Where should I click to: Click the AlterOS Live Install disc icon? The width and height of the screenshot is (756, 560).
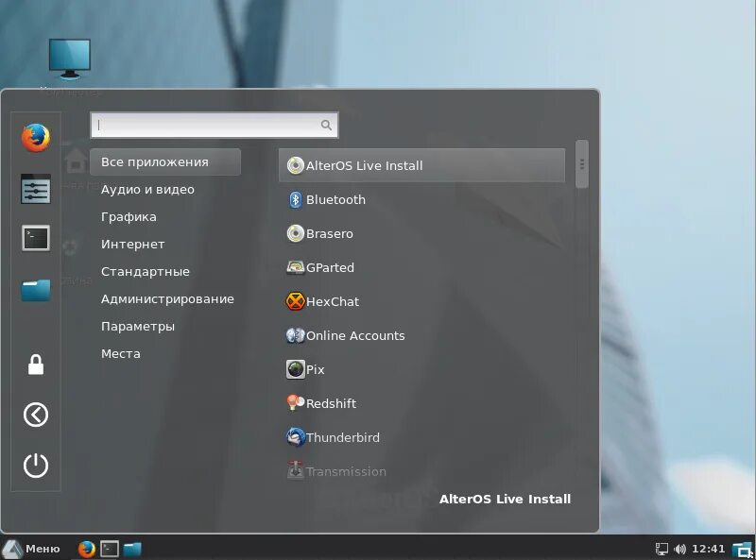(x=295, y=165)
